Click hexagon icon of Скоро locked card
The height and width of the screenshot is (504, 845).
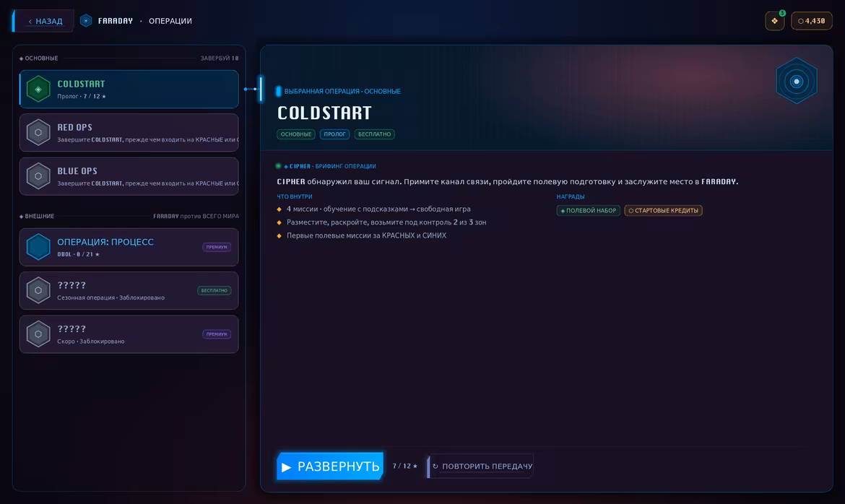coord(38,334)
